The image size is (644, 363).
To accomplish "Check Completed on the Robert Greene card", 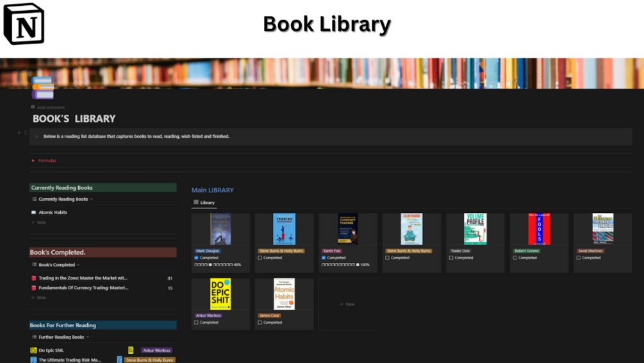I will [515, 258].
